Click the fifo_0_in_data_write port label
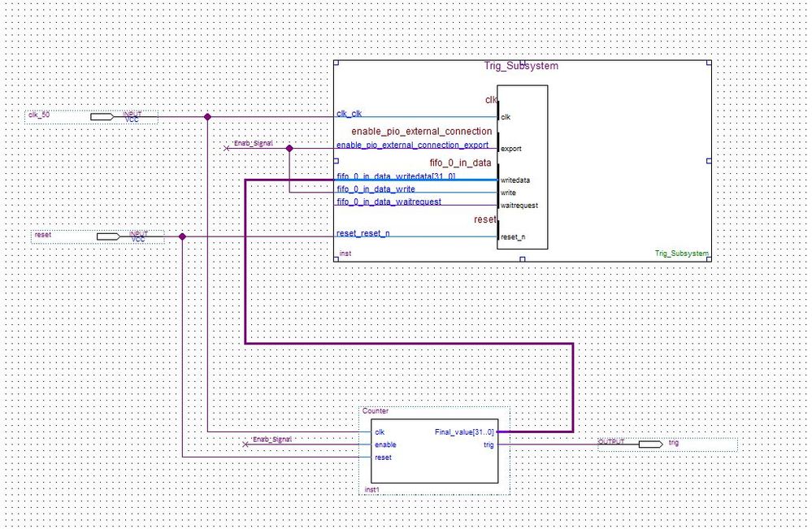Viewport: 812px width, 529px height. pos(375,189)
